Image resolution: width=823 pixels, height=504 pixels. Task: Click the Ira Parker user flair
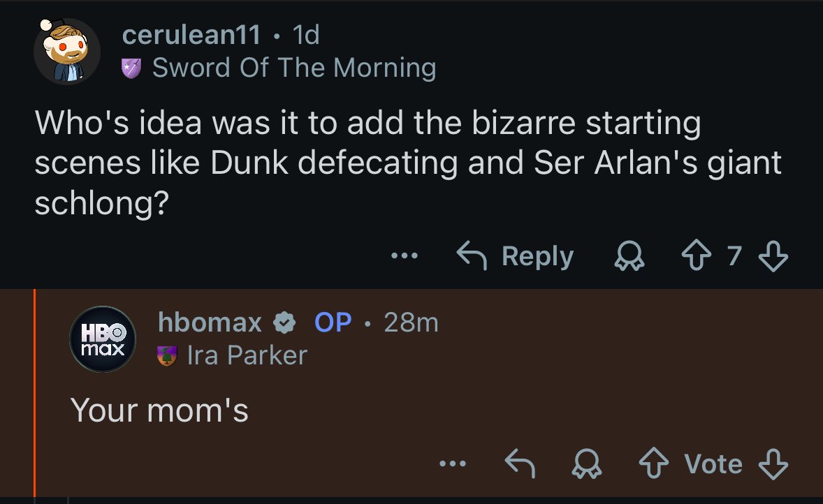(x=247, y=355)
